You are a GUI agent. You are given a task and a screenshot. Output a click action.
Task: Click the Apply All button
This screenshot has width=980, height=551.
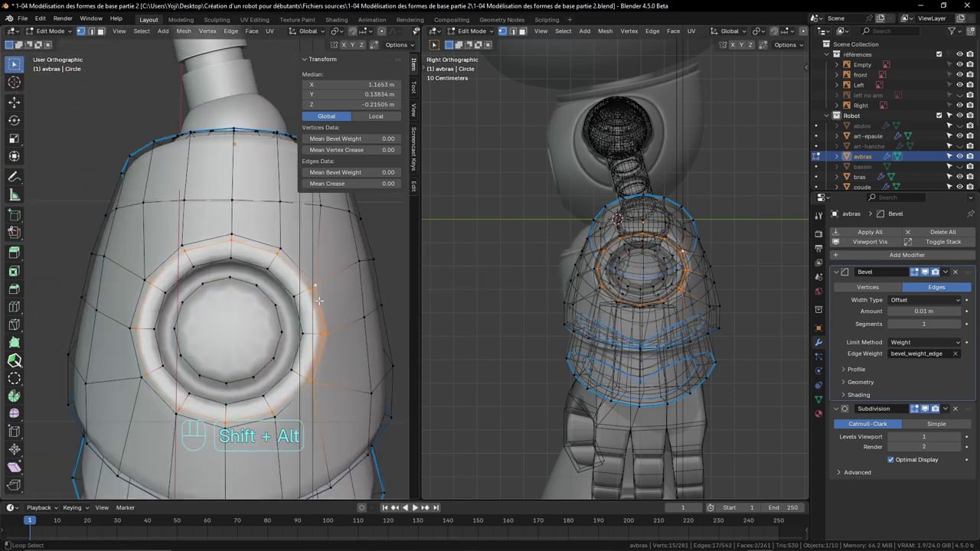pyautogui.click(x=869, y=232)
